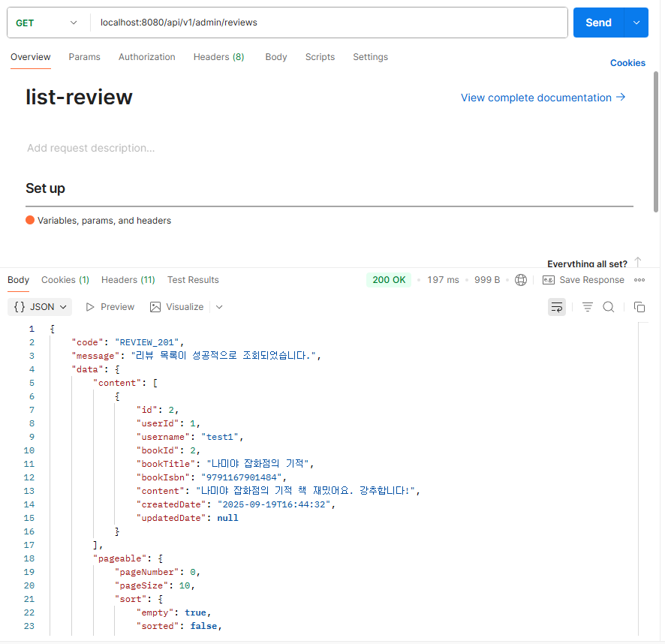Click line number 21 in the gutter

[x=29, y=599]
